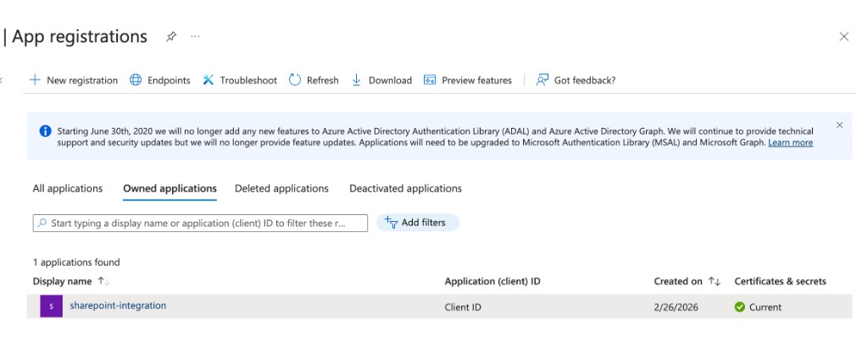Click the 1 applications found text
Screen dimensions: 868x337
click(x=76, y=262)
